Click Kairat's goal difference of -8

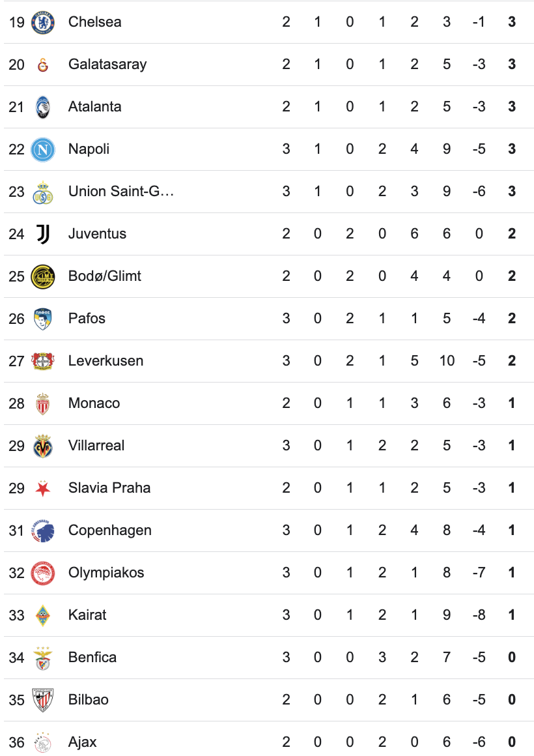pyautogui.click(x=479, y=615)
